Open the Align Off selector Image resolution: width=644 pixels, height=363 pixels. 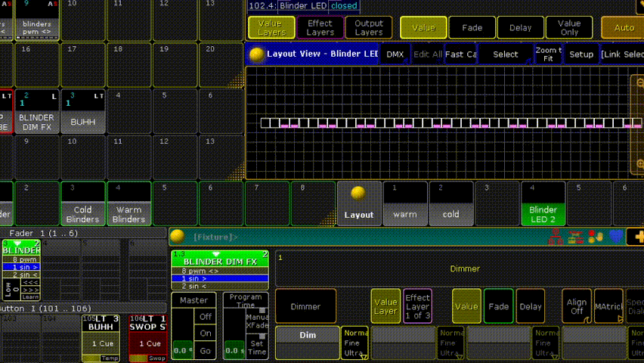point(577,306)
